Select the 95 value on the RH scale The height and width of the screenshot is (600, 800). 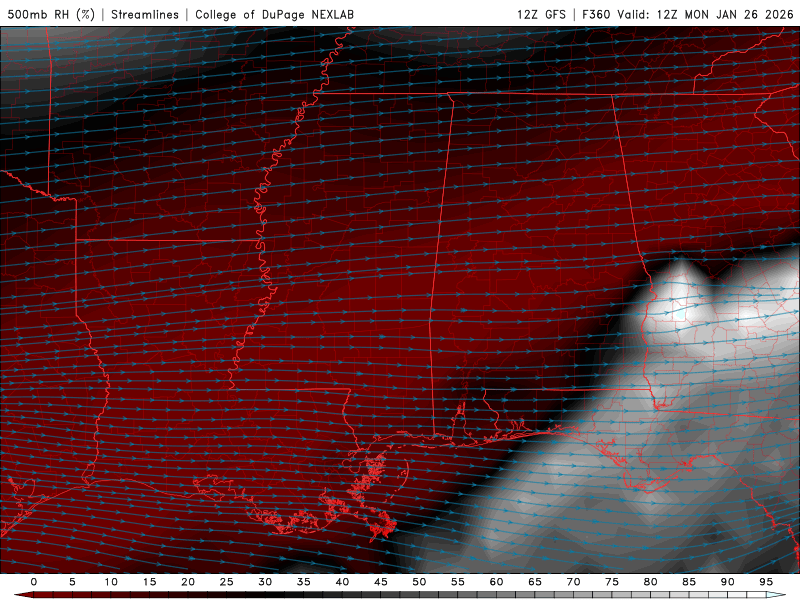coord(766,582)
